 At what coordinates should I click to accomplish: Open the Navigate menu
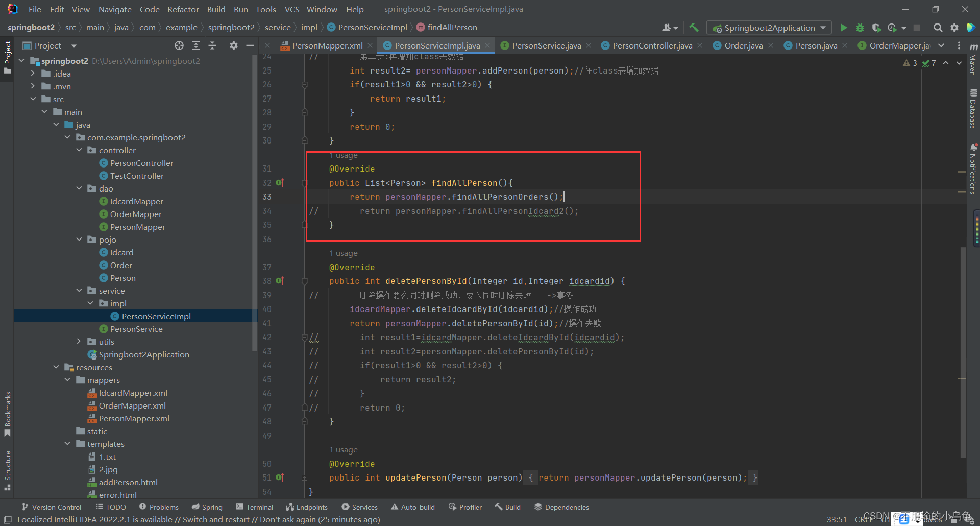115,9
